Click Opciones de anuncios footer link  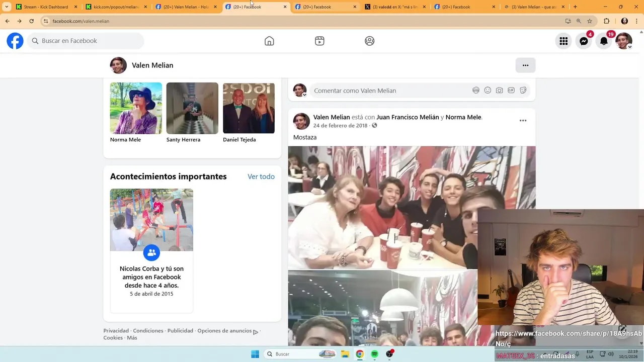tap(224, 331)
